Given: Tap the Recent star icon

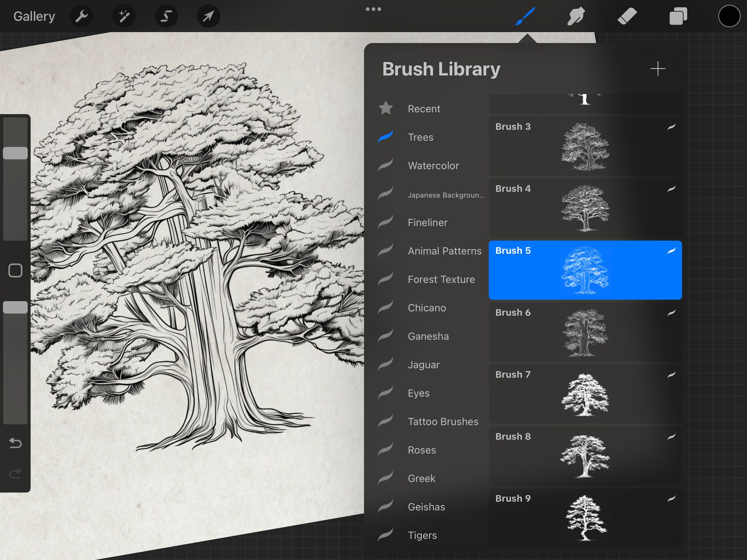Looking at the screenshot, I should pos(386,108).
